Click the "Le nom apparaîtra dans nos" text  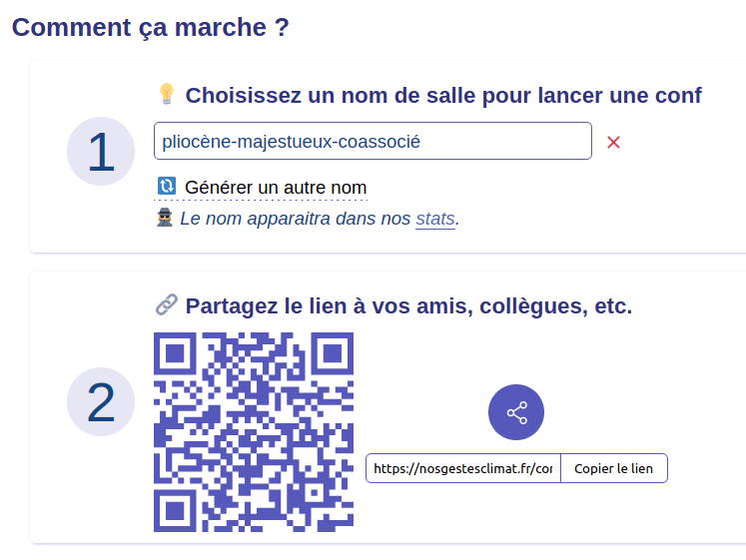pyautogui.click(x=295, y=219)
